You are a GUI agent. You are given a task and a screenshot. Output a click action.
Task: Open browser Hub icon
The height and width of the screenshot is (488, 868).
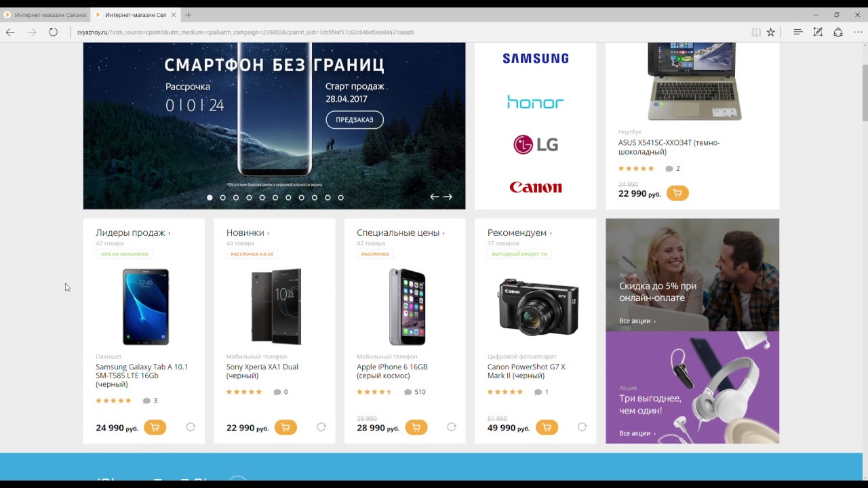(x=798, y=32)
